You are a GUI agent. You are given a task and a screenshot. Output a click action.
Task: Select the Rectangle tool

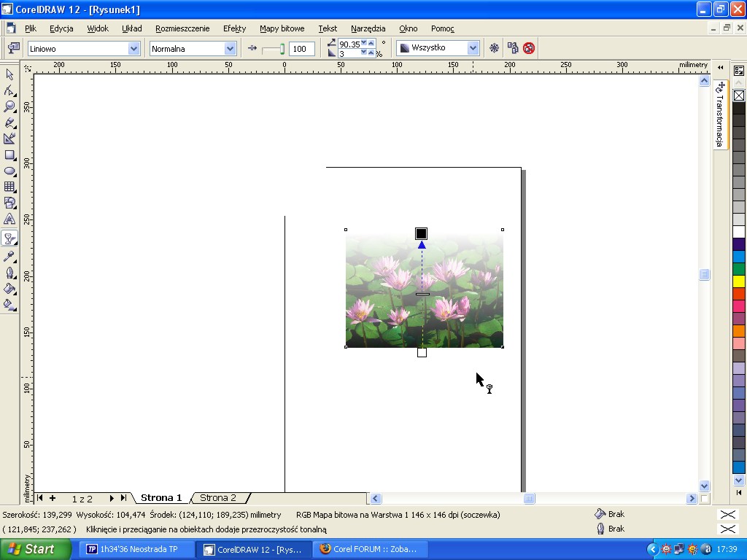coord(9,155)
